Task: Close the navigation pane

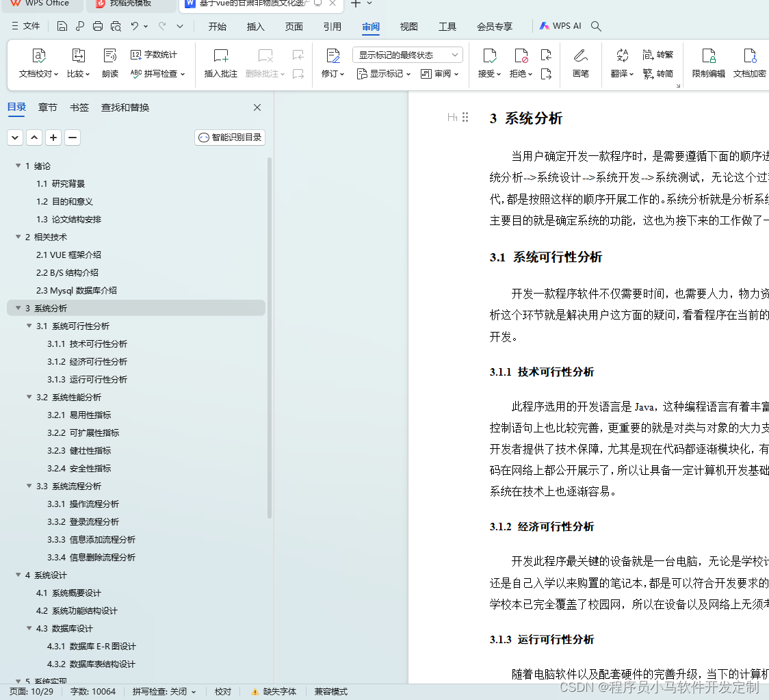Action: pyautogui.click(x=257, y=107)
